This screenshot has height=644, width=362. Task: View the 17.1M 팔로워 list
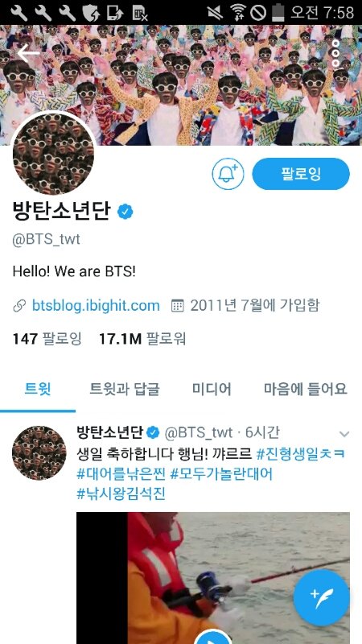[x=142, y=339]
